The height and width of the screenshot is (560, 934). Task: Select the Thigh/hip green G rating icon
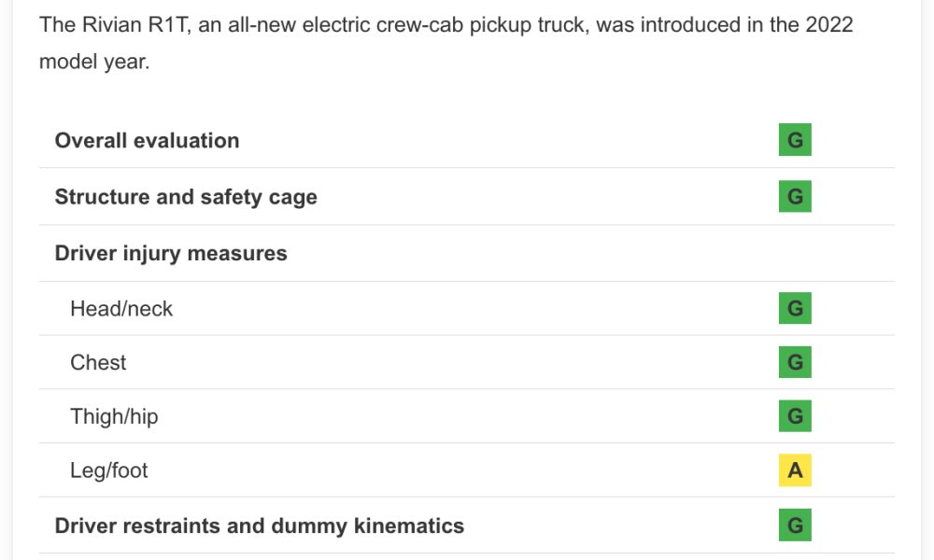pos(795,415)
